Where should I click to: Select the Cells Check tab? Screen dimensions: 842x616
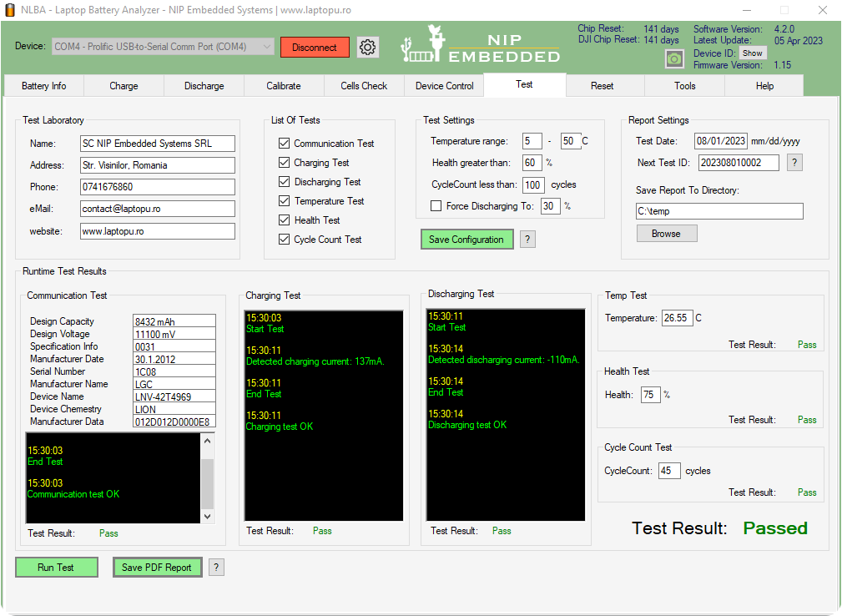pos(364,86)
